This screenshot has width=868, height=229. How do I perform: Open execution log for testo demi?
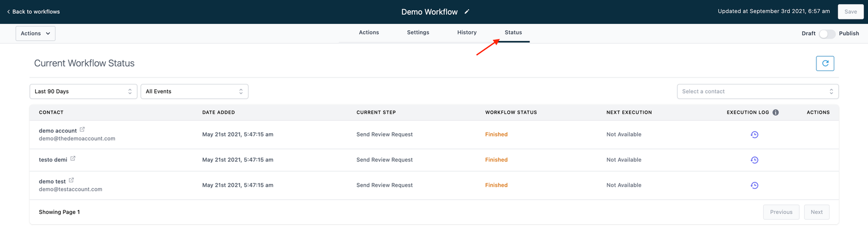(x=754, y=160)
